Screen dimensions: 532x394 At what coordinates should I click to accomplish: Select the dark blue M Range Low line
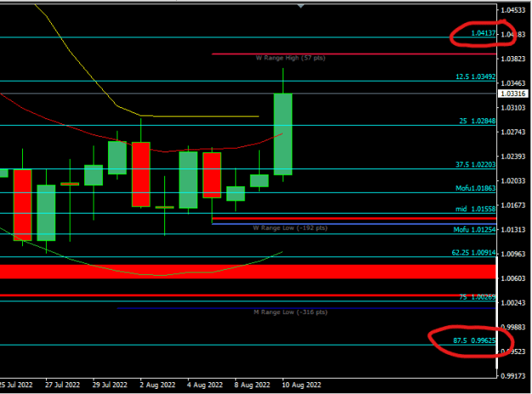pos(306,308)
